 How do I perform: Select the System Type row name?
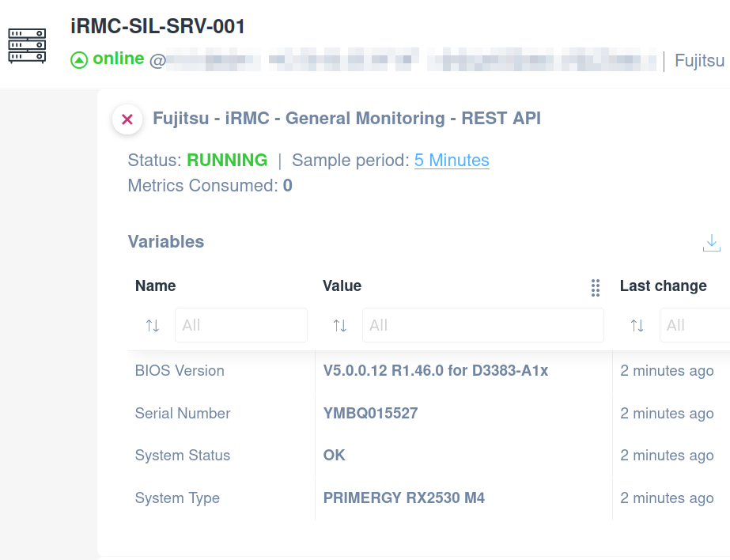point(177,498)
